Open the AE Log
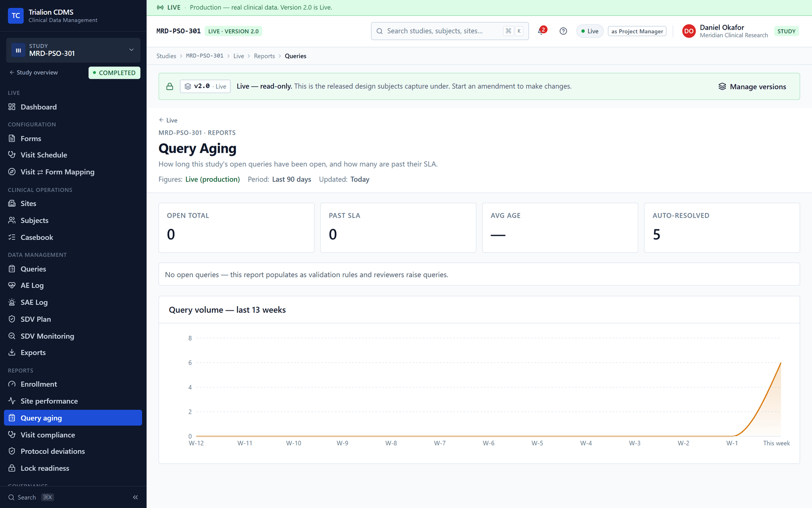Screen dimensions: 812x508 [x=73, y=285]
